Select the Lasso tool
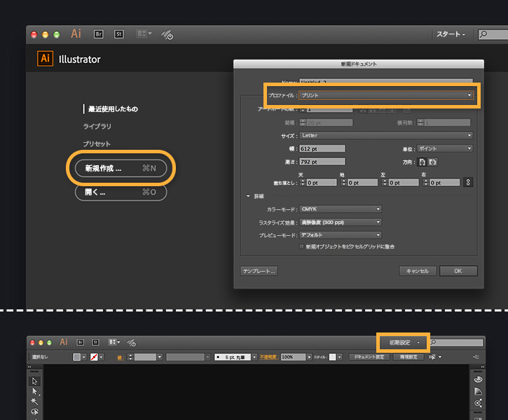This screenshot has height=420, width=508. click(x=34, y=412)
